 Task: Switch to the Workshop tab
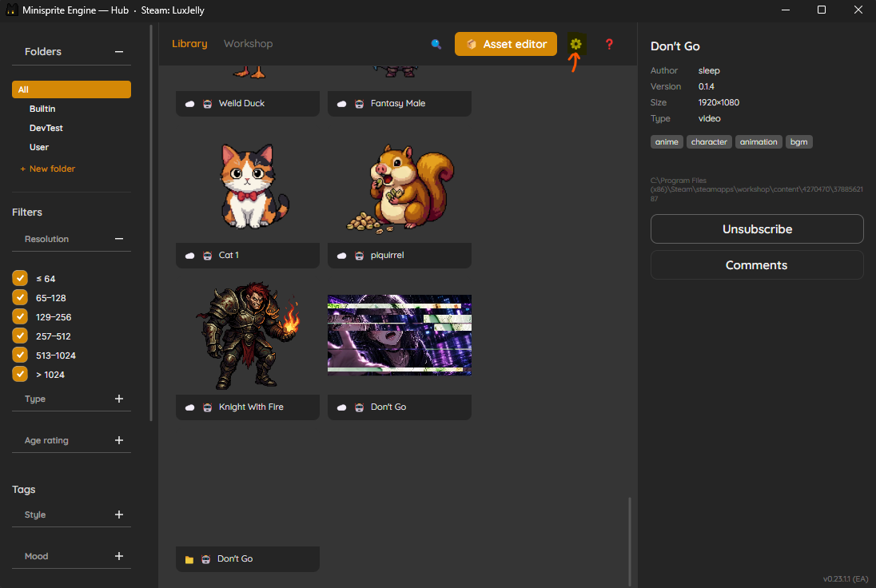point(248,44)
